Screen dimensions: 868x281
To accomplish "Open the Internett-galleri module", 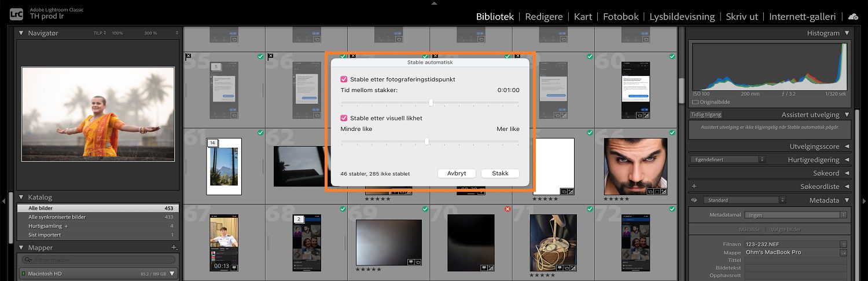I will coord(803,17).
